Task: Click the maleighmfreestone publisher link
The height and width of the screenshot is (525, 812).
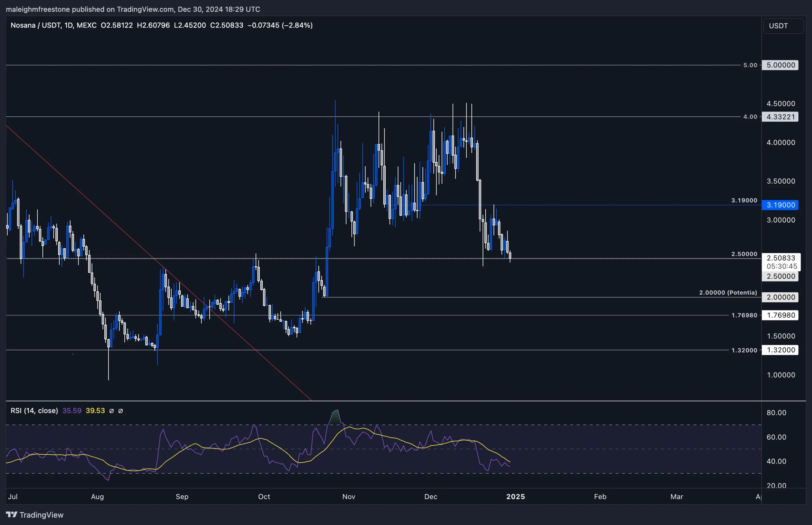Action: tap(38, 9)
